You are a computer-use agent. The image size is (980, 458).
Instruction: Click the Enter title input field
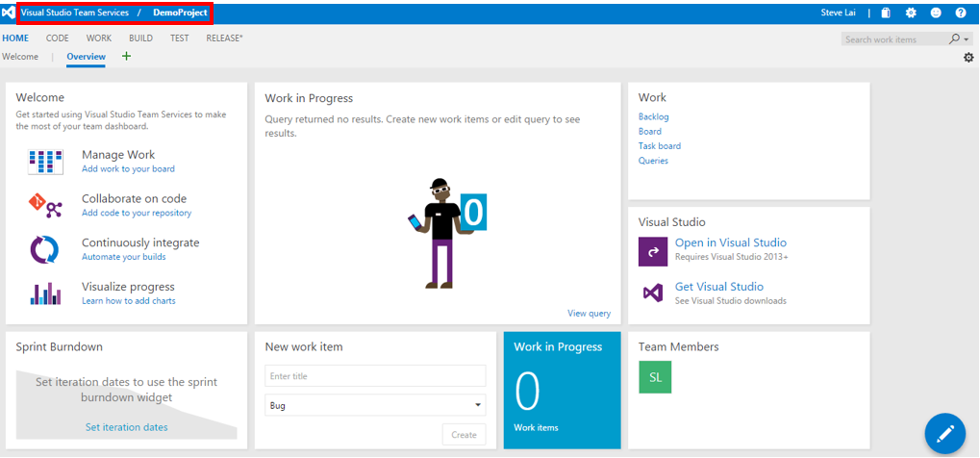(x=375, y=376)
